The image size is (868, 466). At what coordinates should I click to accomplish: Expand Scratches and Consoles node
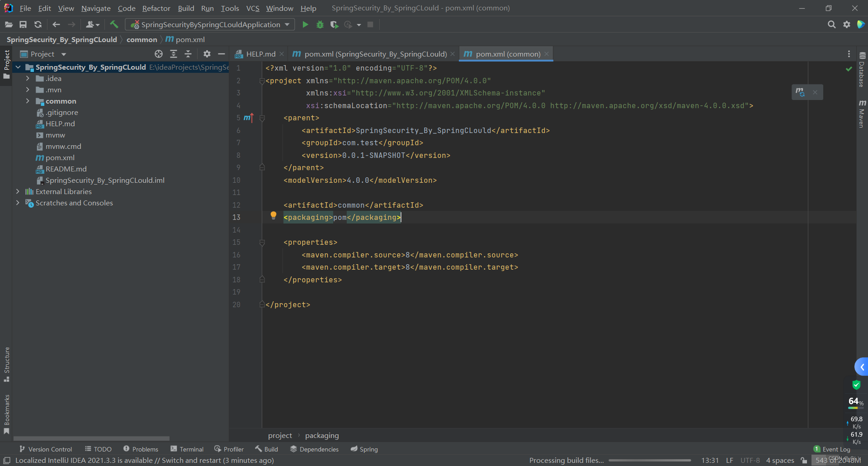click(18, 203)
